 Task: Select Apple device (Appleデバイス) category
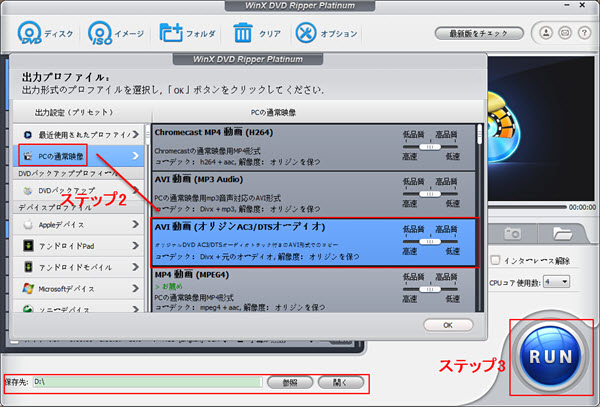pyautogui.click(x=78, y=225)
